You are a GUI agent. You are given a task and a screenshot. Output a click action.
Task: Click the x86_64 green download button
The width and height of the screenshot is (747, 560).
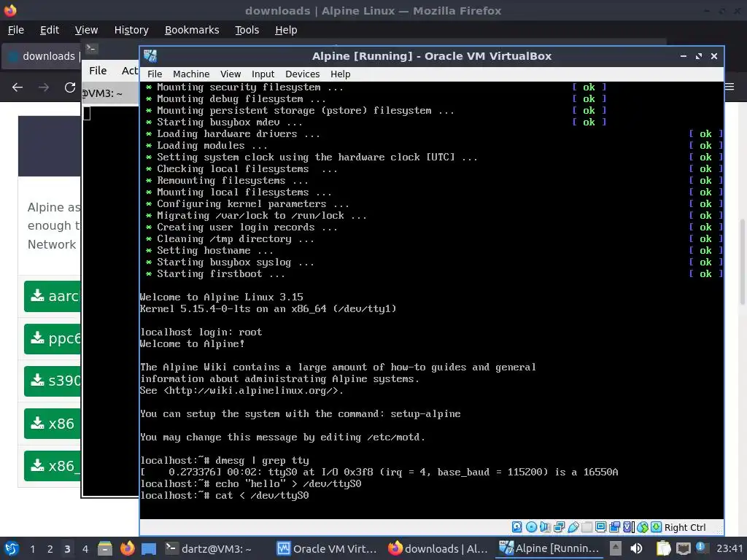coord(53,466)
